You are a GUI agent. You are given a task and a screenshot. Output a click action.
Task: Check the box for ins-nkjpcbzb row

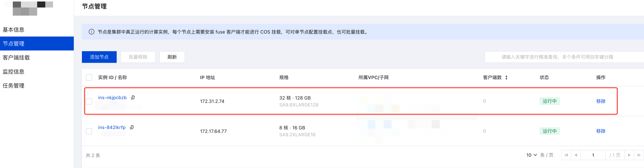click(x=89, y=101)
